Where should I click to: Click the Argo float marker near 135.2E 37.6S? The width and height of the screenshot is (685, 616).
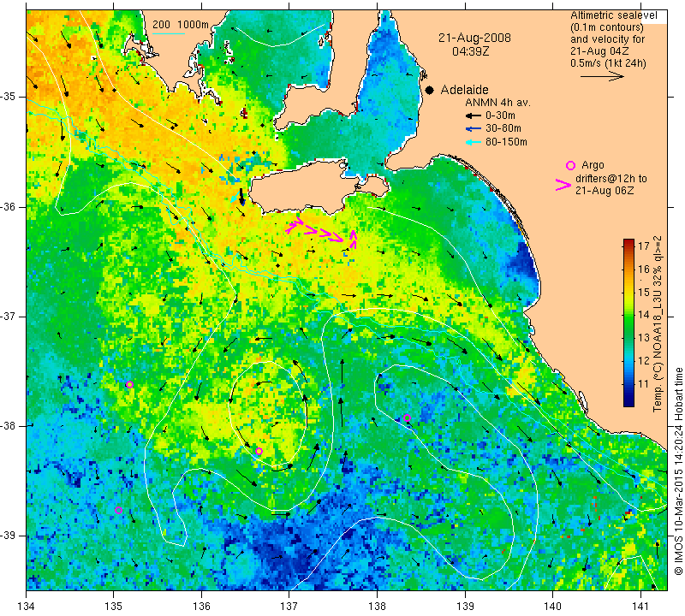pos(130,385)
